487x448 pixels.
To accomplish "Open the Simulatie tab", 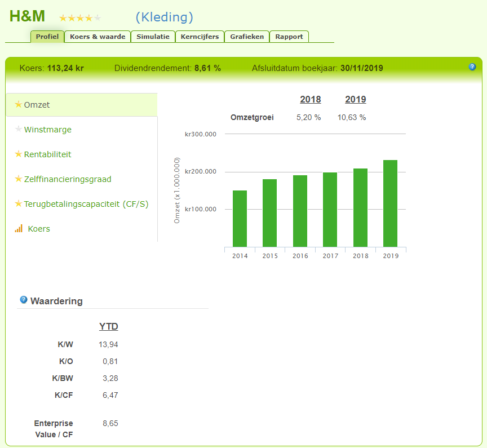I will tap(153, 37).
